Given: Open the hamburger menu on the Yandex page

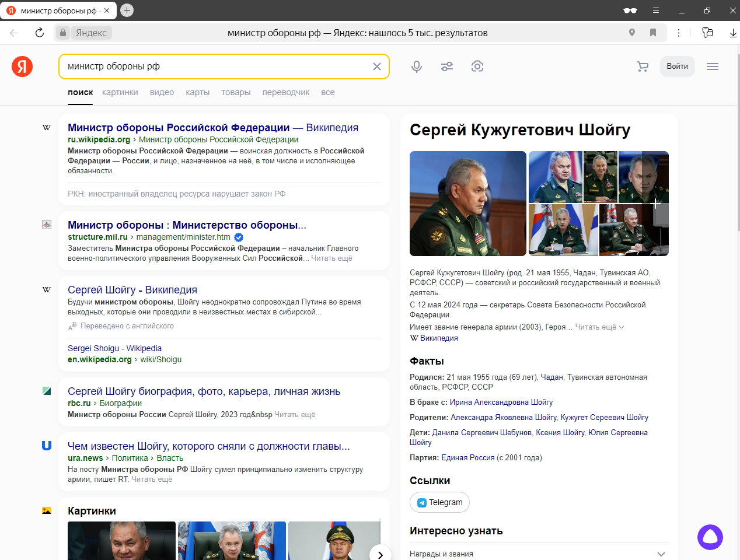Looking at the screenshot, I should [x=713, y=66].
